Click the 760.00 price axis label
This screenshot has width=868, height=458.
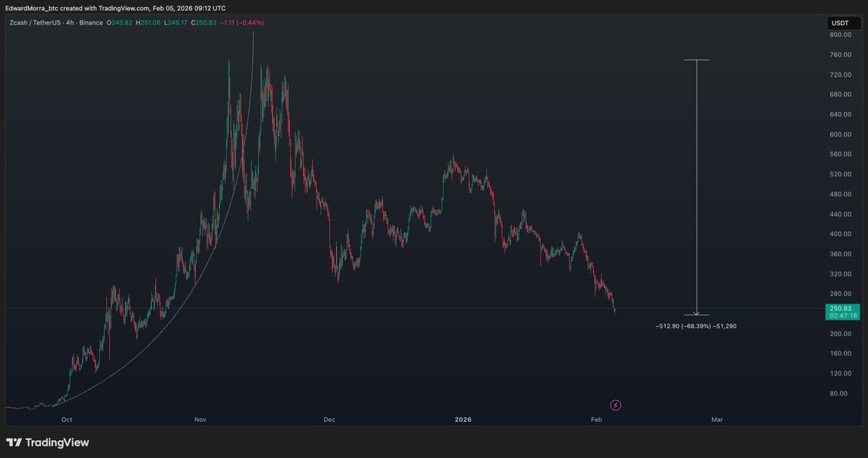click(839, 55)
